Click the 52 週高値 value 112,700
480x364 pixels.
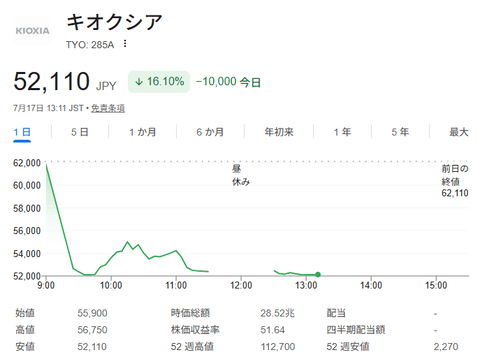pos(278,347)
